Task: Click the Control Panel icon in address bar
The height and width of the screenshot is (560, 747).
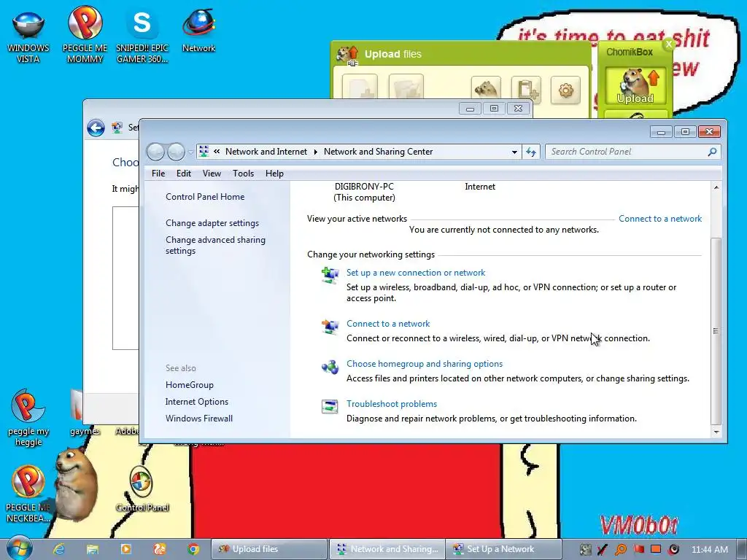Action: pos(204,152)
